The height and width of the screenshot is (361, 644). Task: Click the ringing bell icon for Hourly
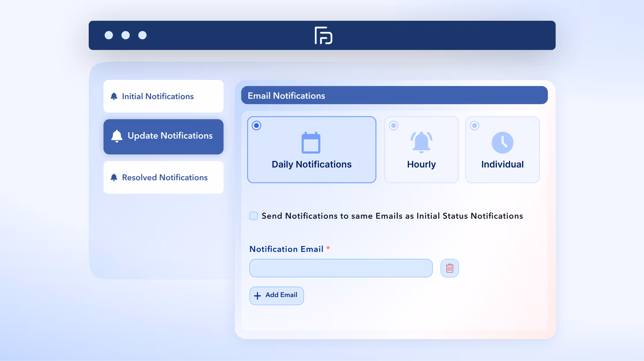[x=421, y=142]
